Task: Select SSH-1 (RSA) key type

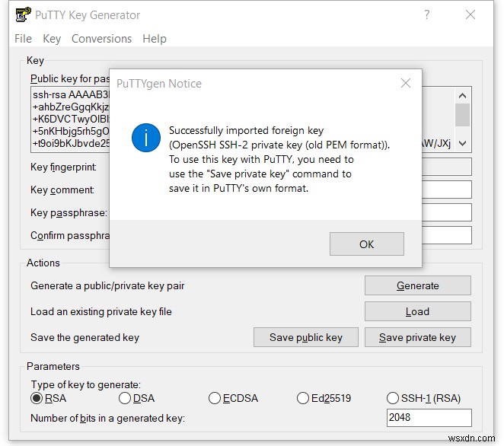Action: pos(393,398)
